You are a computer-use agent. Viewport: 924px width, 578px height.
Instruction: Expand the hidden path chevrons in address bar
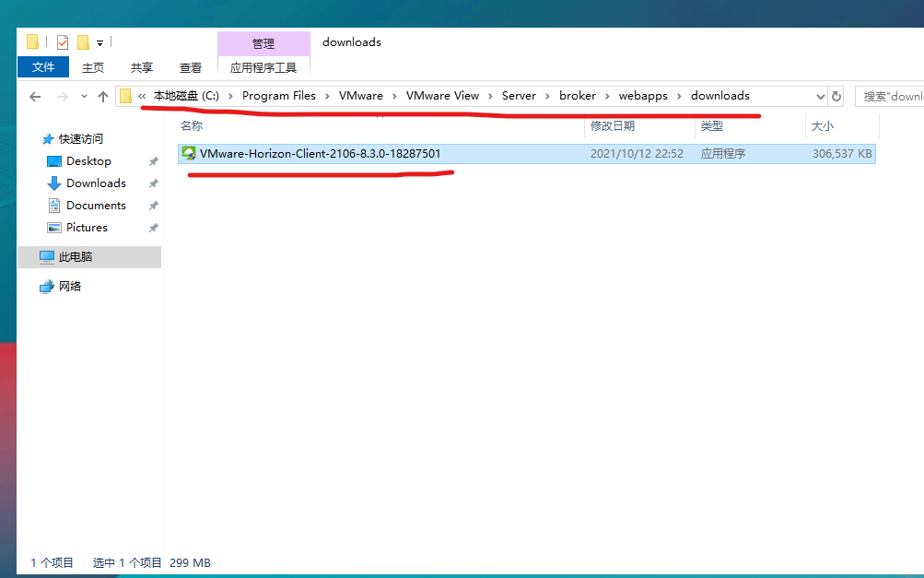142,96
